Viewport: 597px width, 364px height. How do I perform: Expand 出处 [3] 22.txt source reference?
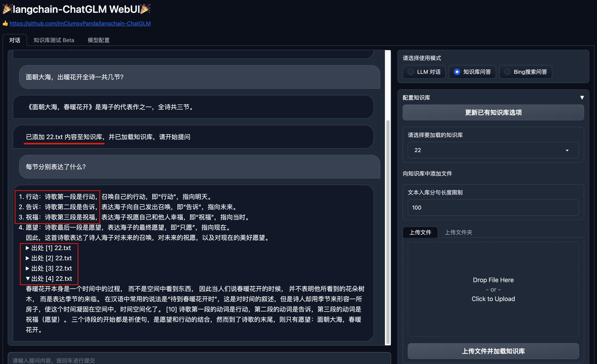coord(48,268)
